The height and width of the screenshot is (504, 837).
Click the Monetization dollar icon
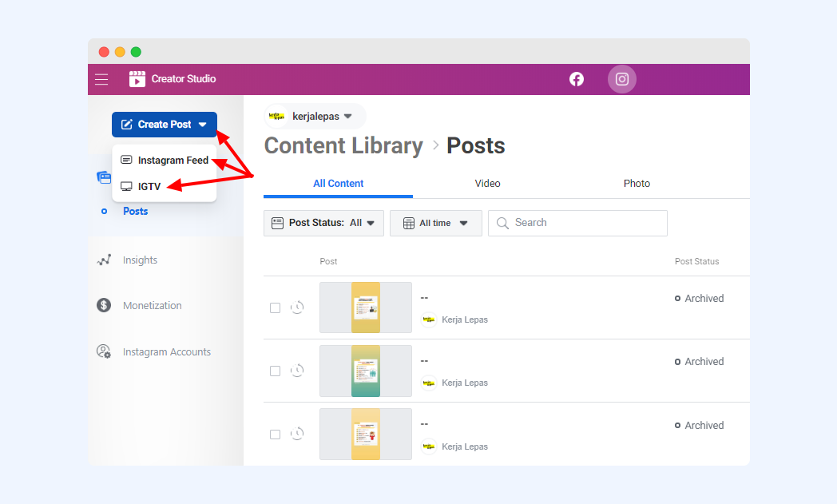(x=104, y=305)
